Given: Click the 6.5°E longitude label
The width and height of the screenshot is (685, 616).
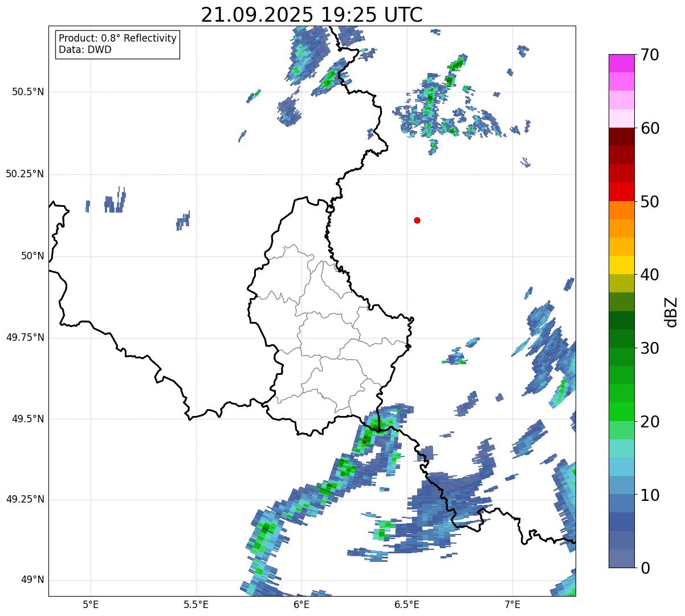Looking at the screenshot, I should point(407,604).
